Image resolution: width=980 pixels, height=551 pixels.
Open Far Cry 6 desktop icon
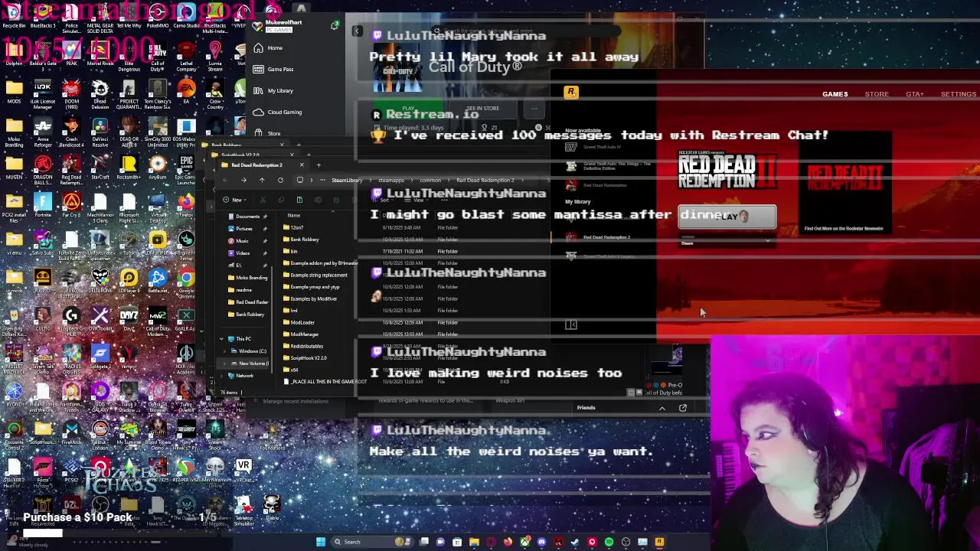(x=71, y=205)
